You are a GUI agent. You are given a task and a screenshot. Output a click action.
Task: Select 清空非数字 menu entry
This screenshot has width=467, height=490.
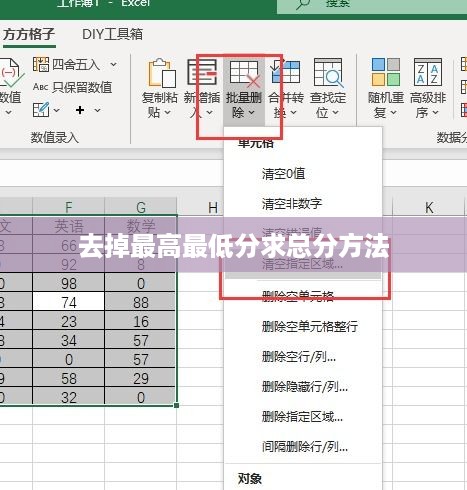point(292,203)
